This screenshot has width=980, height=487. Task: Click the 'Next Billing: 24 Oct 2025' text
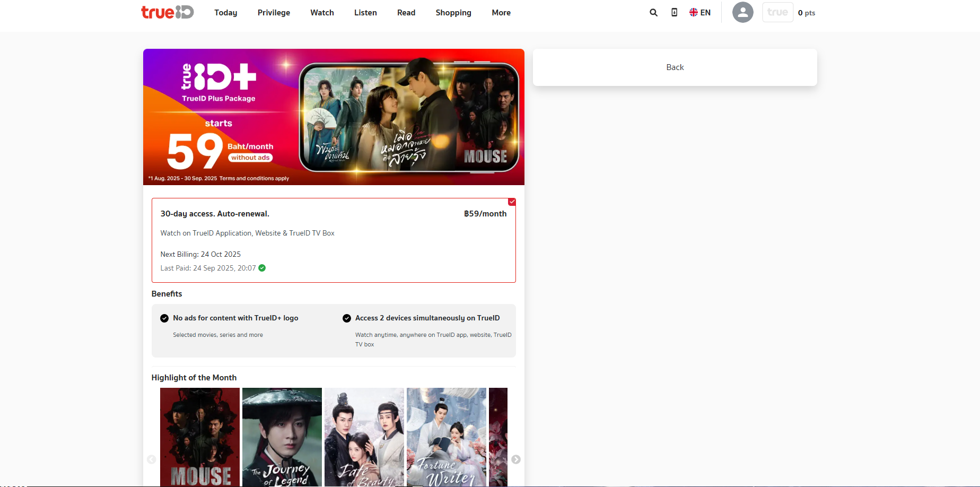[x=200, y=254]
